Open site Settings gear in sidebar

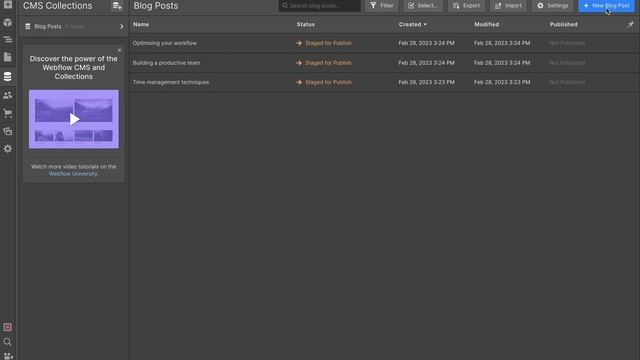point(7,149)
